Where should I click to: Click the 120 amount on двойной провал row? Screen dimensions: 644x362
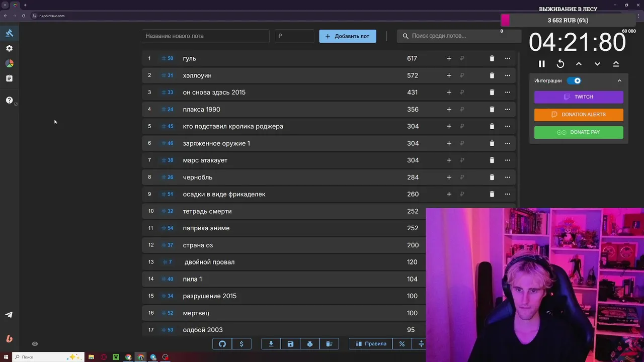[412, 262]
